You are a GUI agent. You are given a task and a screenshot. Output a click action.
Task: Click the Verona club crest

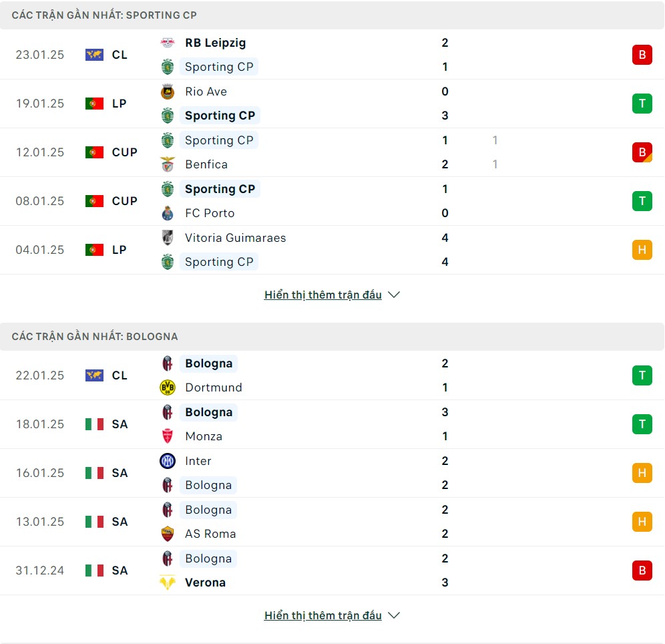coord(168,583)
